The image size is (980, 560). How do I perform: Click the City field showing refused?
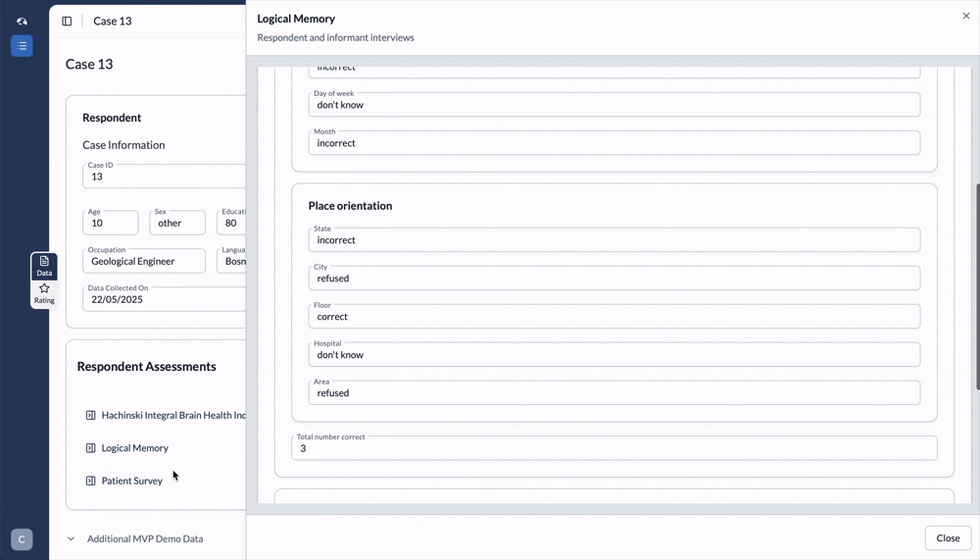(613, 278)
